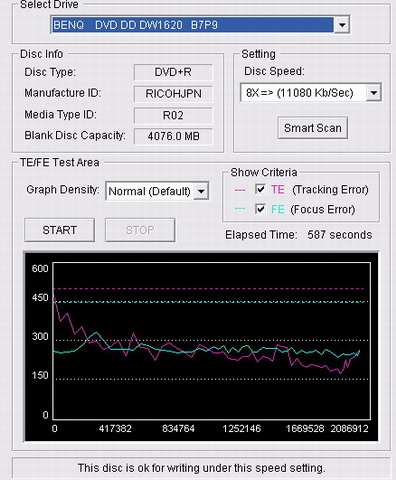
Task: Click the cyan FE dashed line legend
Action: pos(240,209)
